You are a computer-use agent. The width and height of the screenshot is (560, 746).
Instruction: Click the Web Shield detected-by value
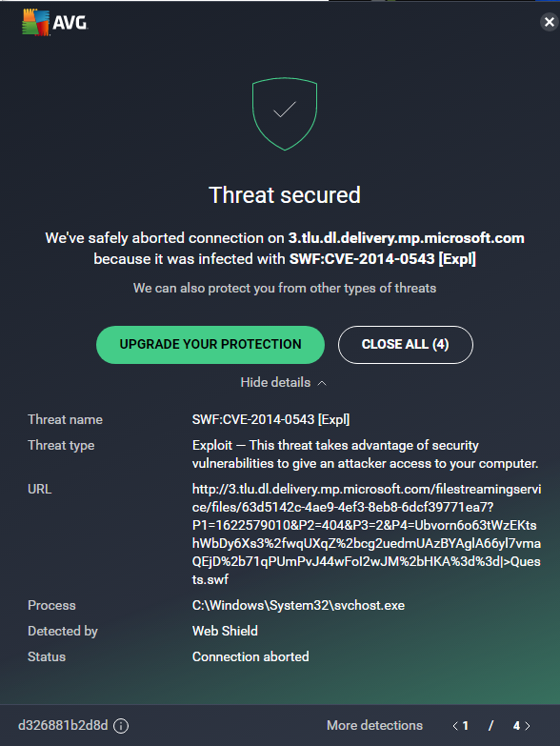click(x=225, y=631)
